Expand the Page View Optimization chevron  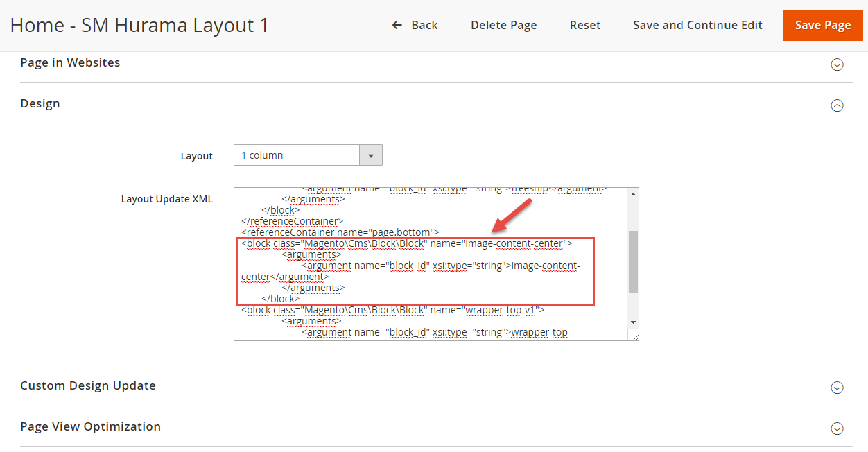[837, 428]
